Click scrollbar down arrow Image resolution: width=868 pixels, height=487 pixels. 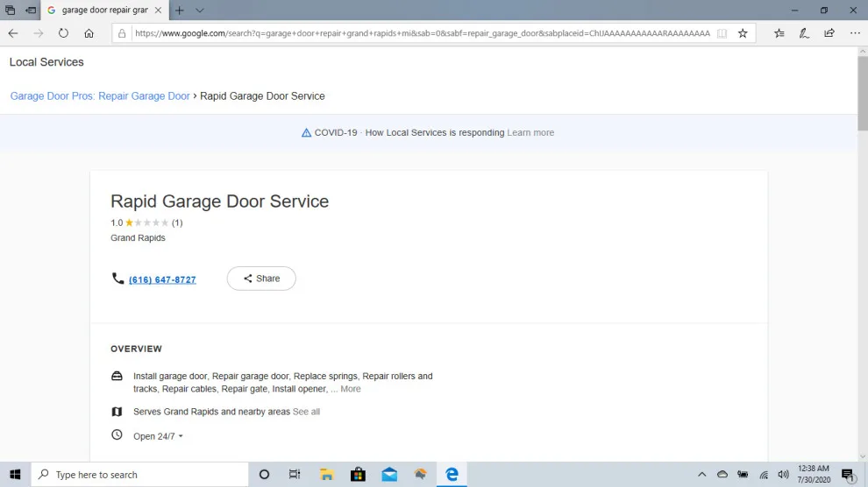point(863,456)
